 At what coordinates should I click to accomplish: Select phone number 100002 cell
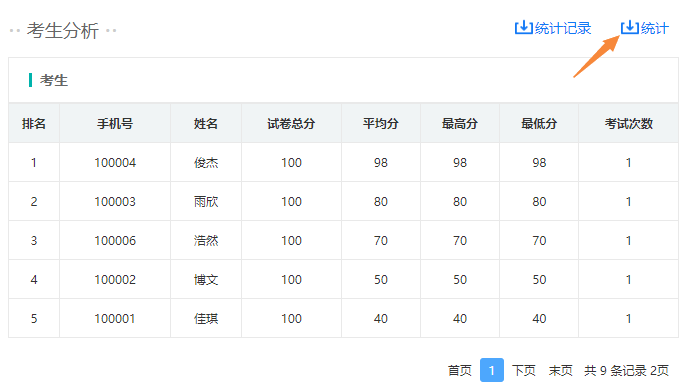(115, 279)
